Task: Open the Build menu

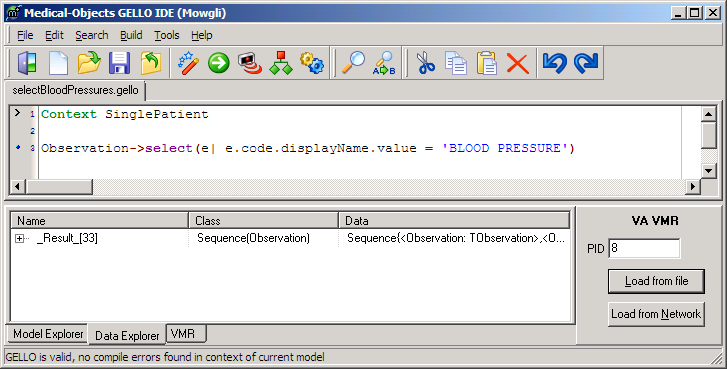Action: 131,35
